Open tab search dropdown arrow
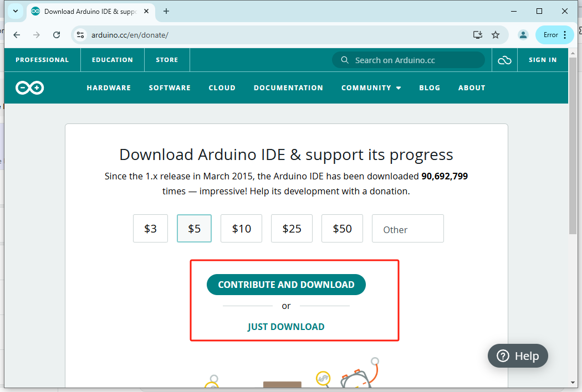The width and height of the screenshot is (582, 392). point(16,11)
